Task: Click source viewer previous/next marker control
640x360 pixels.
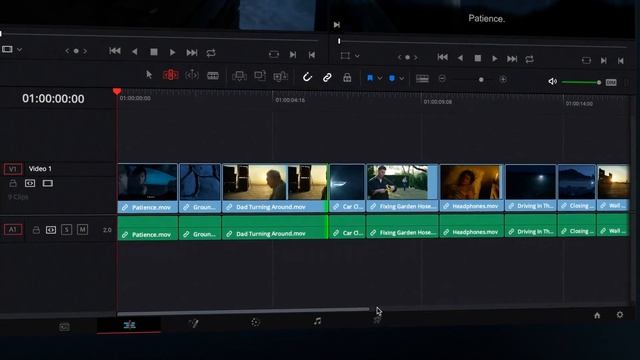Action: tap(76, 51)
